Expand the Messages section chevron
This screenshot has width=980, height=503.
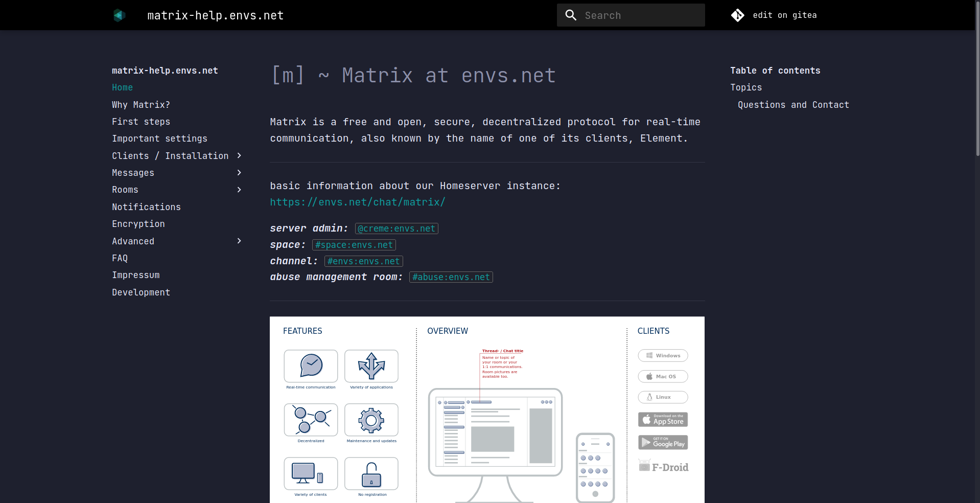click(x=239, y=173)
